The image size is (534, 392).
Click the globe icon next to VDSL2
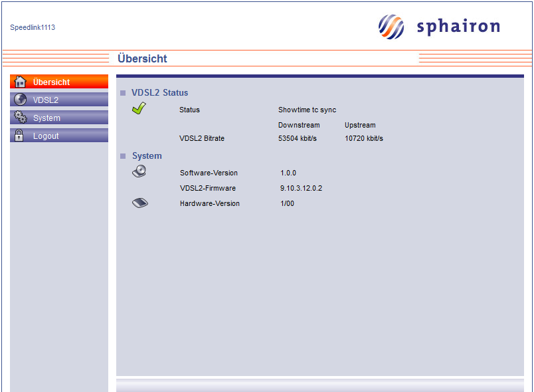pos(20,100)
